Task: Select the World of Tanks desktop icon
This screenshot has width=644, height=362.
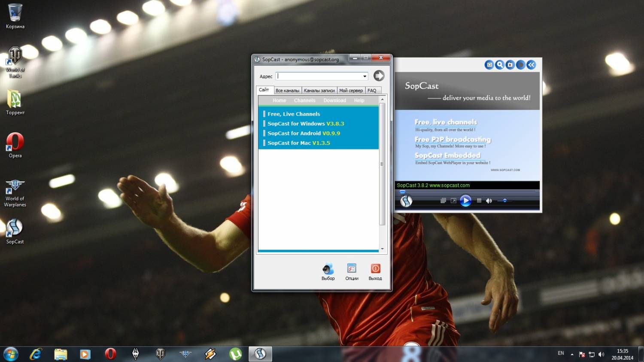Action: [x=15, y=62]
